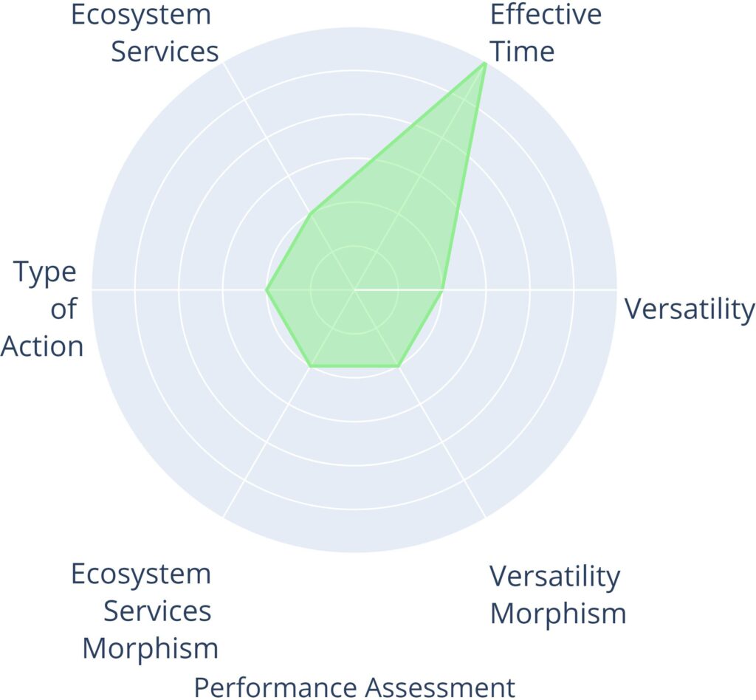
Task: Click the data vertex on Ecosystem Services Morphism axis
Action: (311, 366)
